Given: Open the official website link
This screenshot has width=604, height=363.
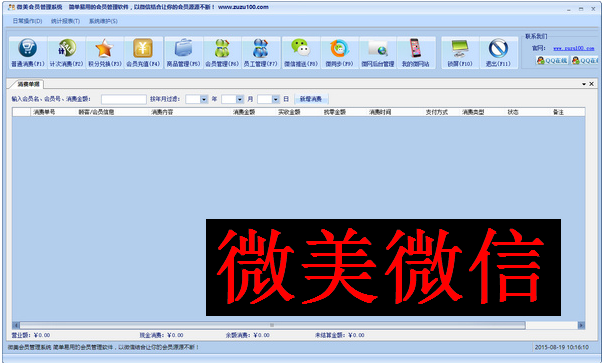Looking at the screenshot, I should coord(574,48).
